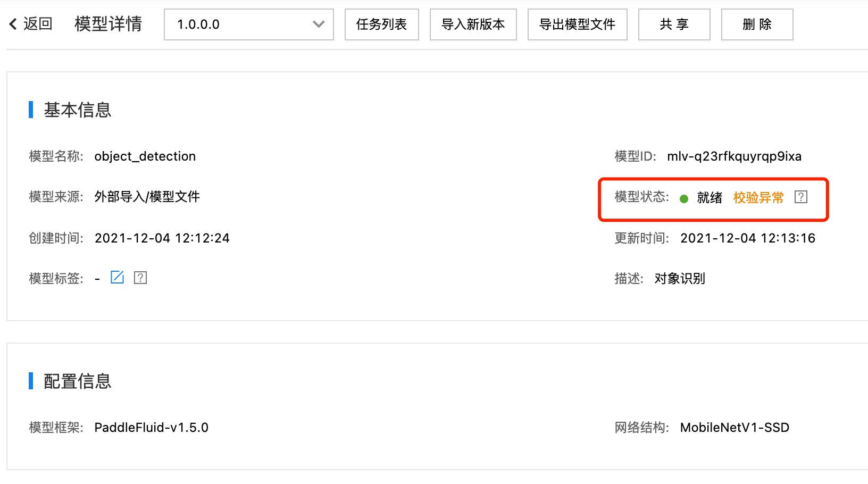Click the back arrow icon next to 返回
Screen dimensions: 868x484
coord(13,24)
